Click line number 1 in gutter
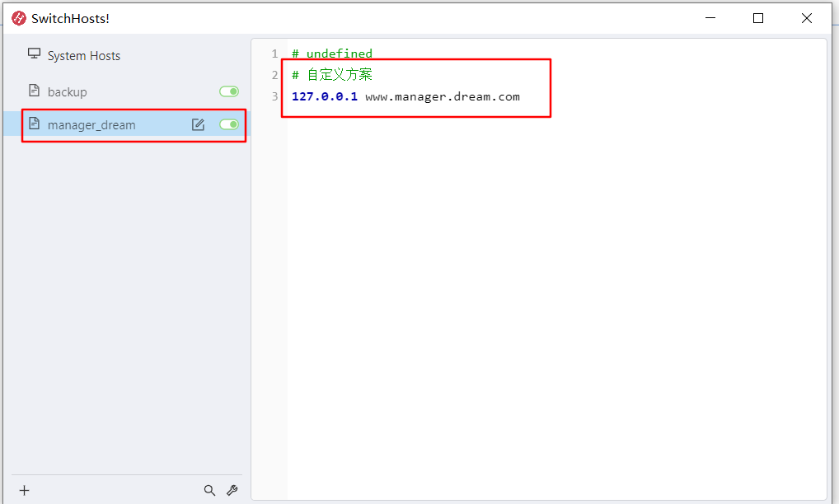Image resolution: width=839 pixels, height=504 pixels. pyautogui.click(x=274, y=54)
